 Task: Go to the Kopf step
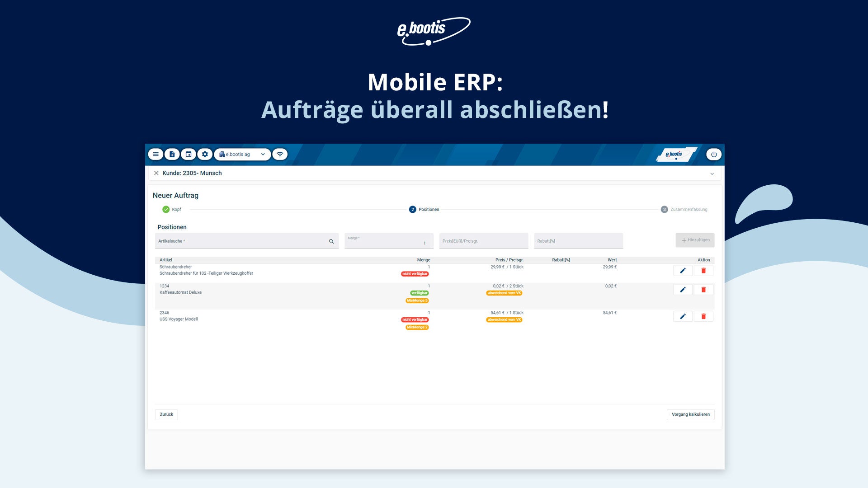coord(172,210)
